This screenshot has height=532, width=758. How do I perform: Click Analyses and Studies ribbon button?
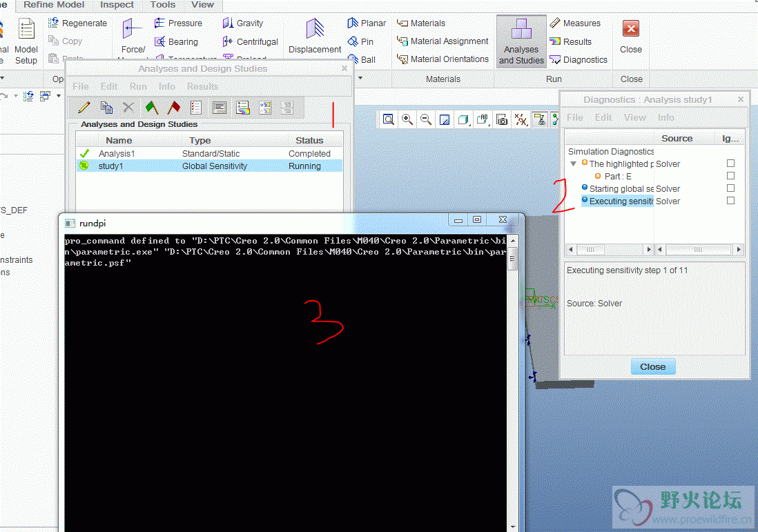(521, 41)
